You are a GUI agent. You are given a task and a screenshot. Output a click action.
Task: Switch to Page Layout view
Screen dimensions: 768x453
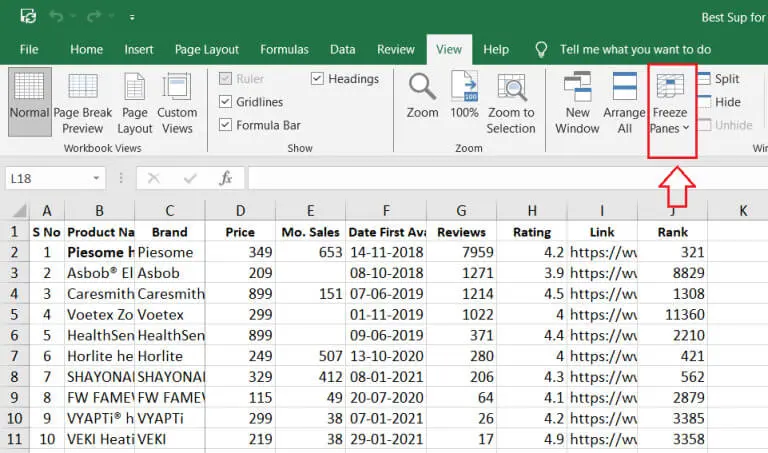135,103
